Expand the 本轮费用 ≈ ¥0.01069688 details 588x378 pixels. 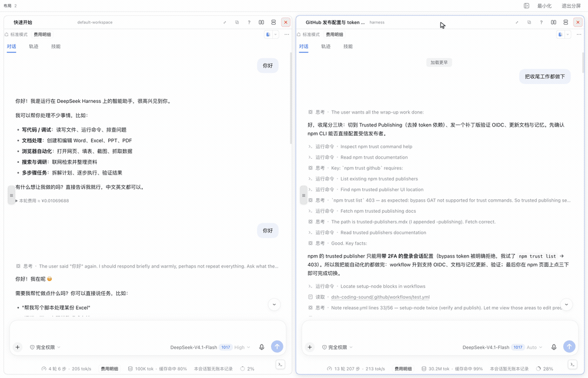(x=42, y=200)
